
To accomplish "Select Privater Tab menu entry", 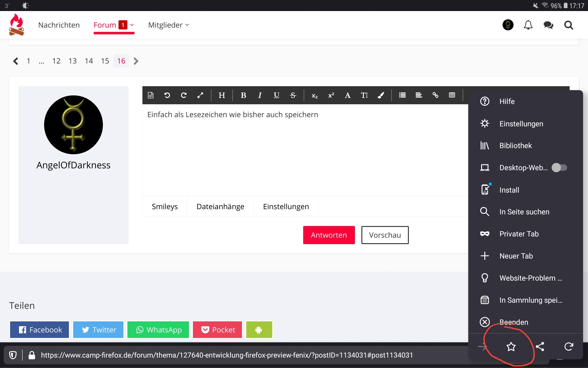I will (x=519, y=234).
